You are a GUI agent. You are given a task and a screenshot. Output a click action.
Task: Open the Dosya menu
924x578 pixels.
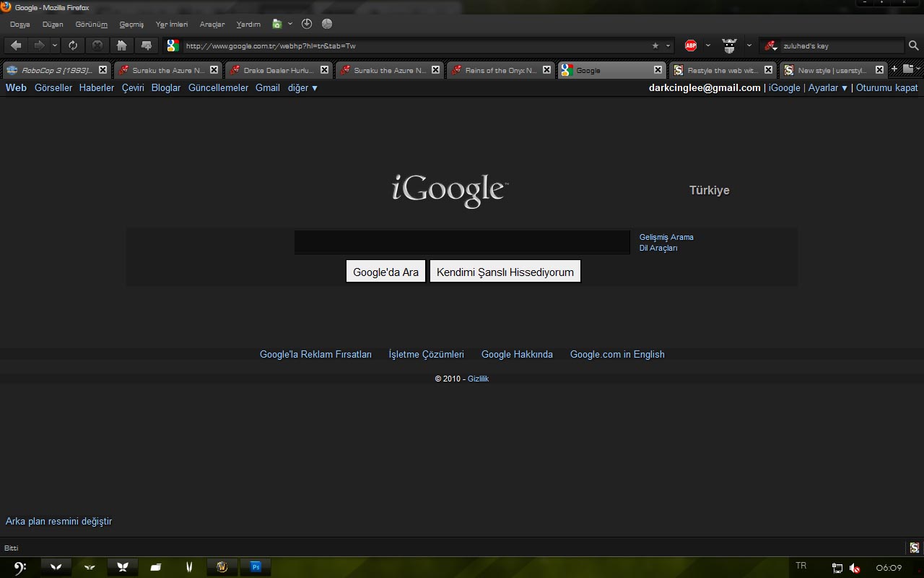[x=20, y=24]
